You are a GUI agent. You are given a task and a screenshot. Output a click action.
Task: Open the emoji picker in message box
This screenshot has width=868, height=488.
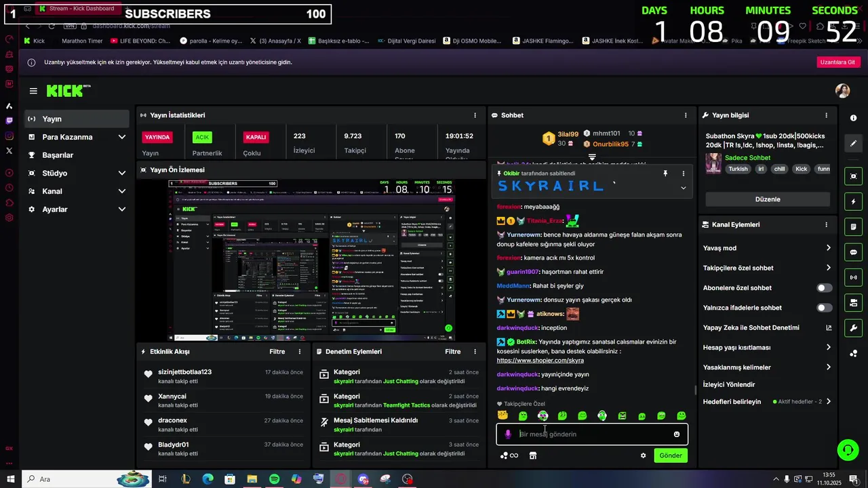[x=676, y=434]
